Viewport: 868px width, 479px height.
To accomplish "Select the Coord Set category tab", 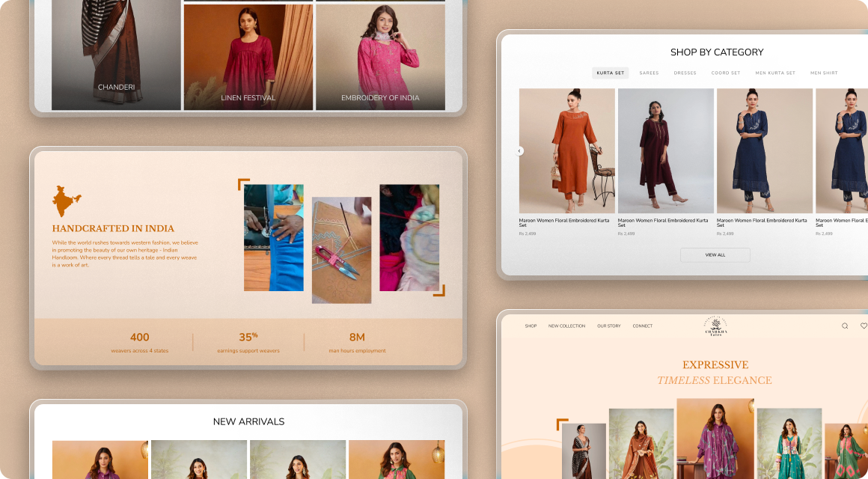I will coord(726,73).
